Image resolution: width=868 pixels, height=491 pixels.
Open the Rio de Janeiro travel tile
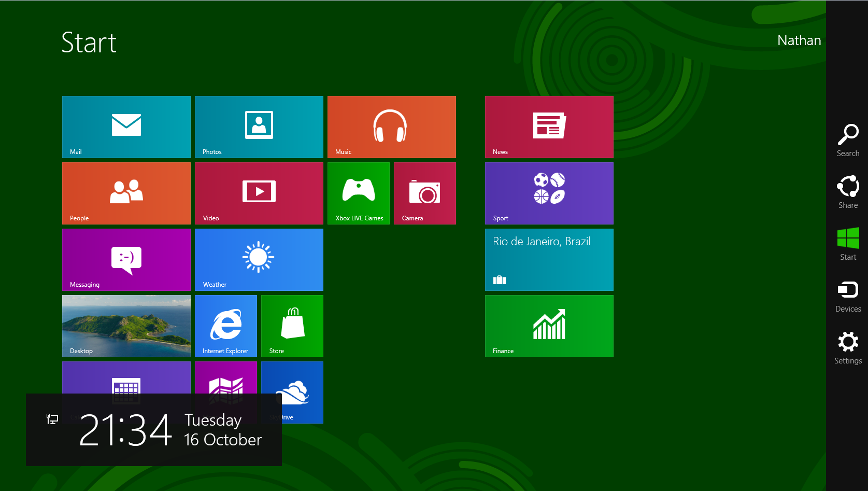click(x=549, y=260)
